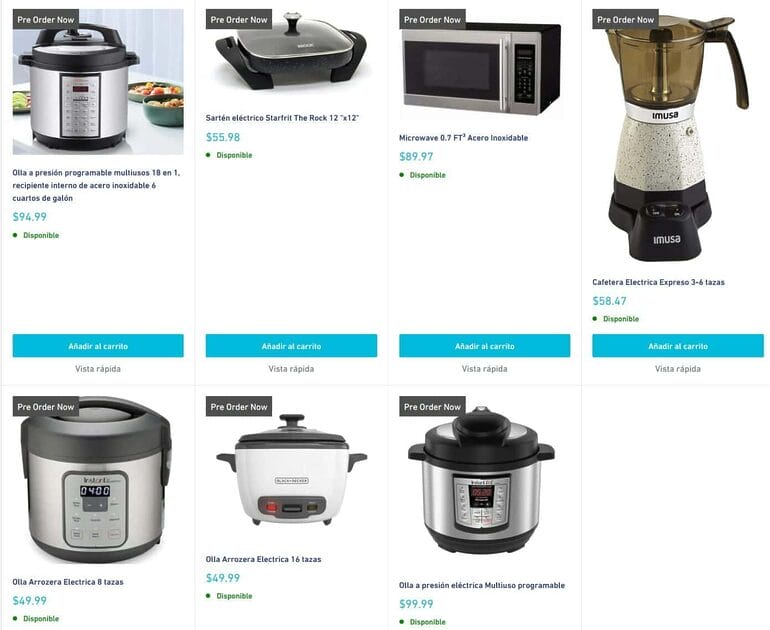The height and width of the screenshot is (630, 770).
Task: Open Olla a presión eléctrica Multiuso programable title
Action: click(x=482, y=585)
